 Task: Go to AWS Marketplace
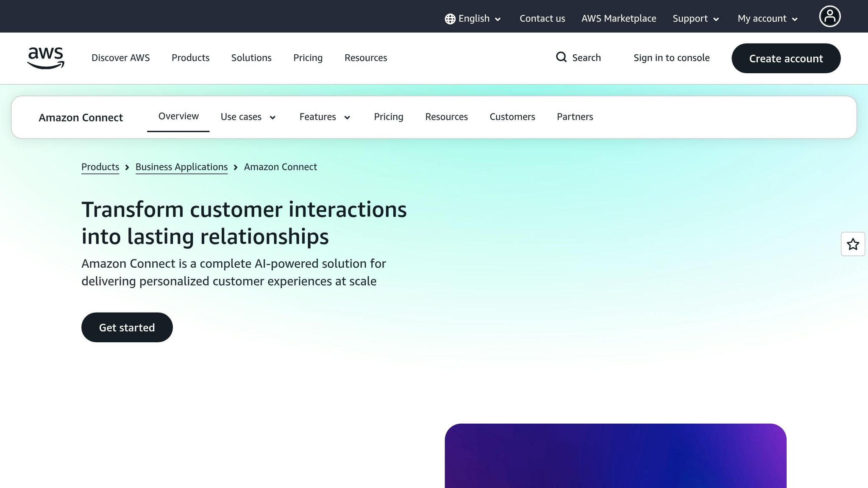(x=619, y=19)
